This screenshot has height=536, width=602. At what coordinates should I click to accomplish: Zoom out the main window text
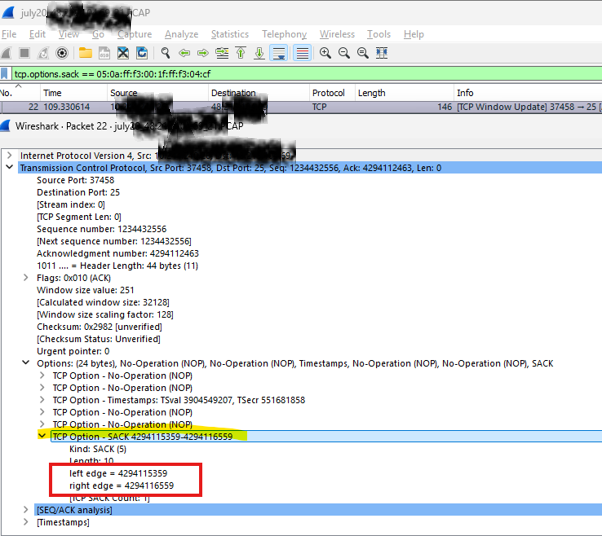pyautogui.click(x=344, y=53)
